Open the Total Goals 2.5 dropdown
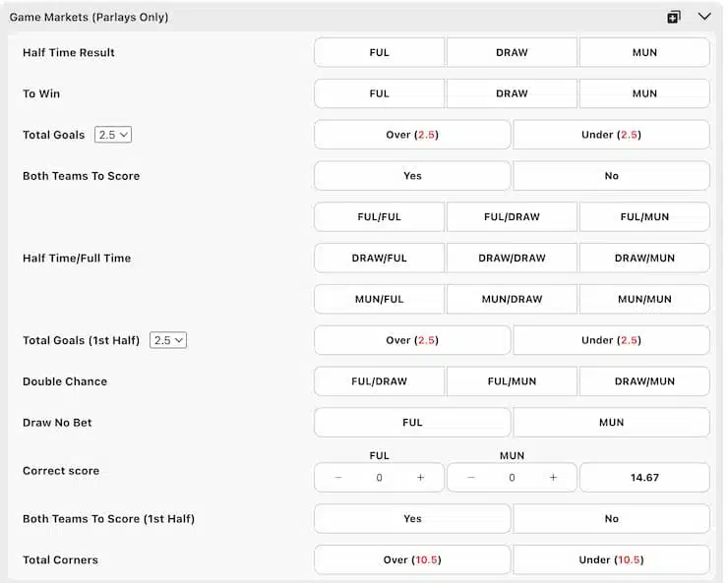The height and width of the screenshot is (583, 728). tap(113, 135)
